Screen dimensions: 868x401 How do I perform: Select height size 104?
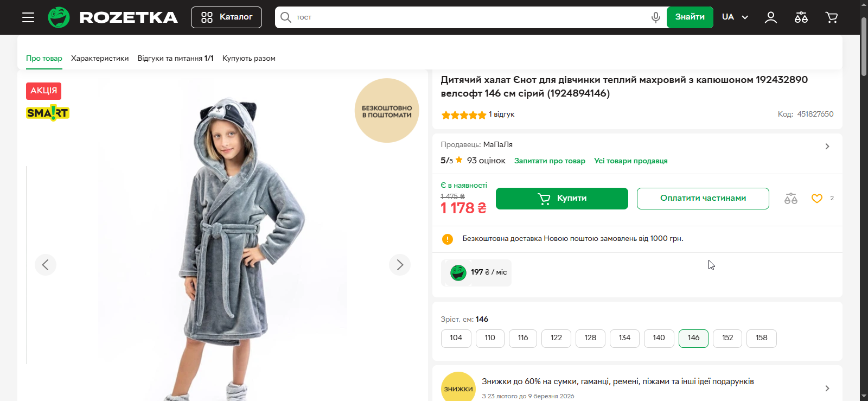point(456,338)
